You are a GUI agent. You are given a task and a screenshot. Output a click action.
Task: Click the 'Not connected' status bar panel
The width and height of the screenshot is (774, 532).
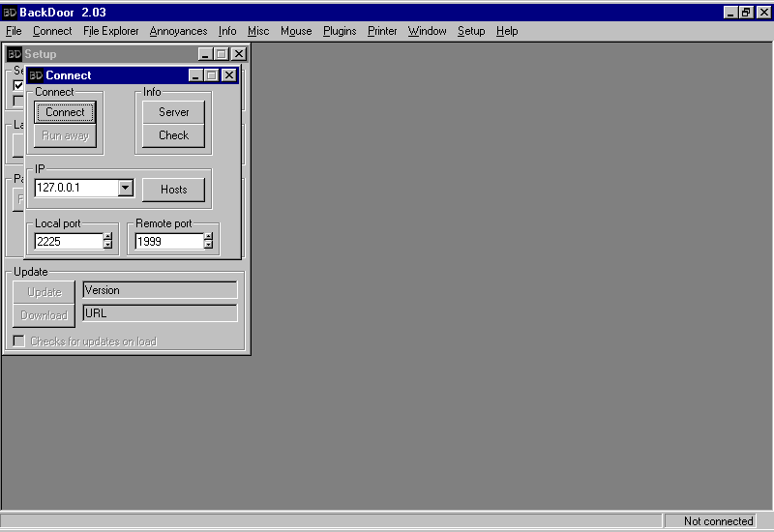click(x=717, y=521)
